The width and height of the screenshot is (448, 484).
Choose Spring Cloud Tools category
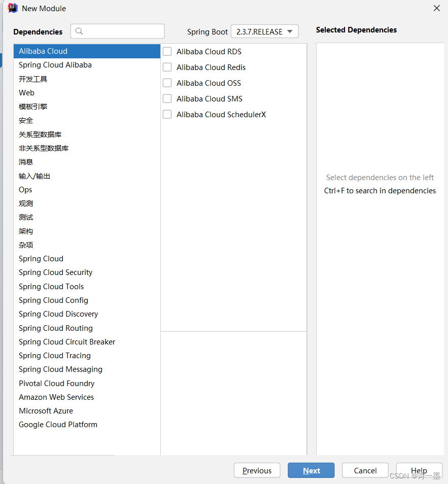tap(87, 287)
